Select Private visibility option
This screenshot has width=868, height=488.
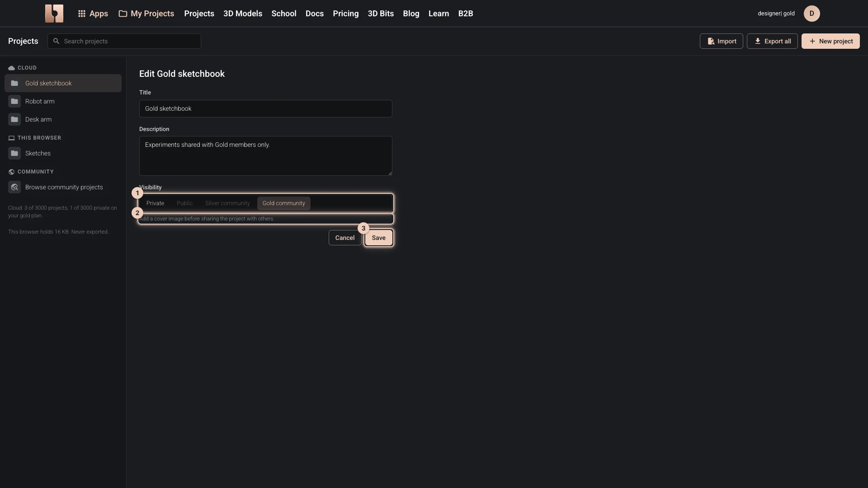[155, 203]
